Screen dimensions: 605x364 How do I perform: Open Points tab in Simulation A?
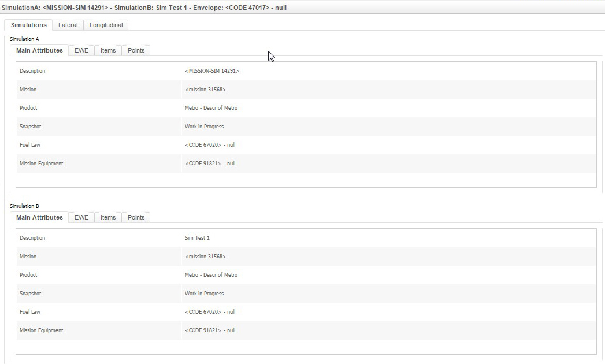(x=136, y=51)
